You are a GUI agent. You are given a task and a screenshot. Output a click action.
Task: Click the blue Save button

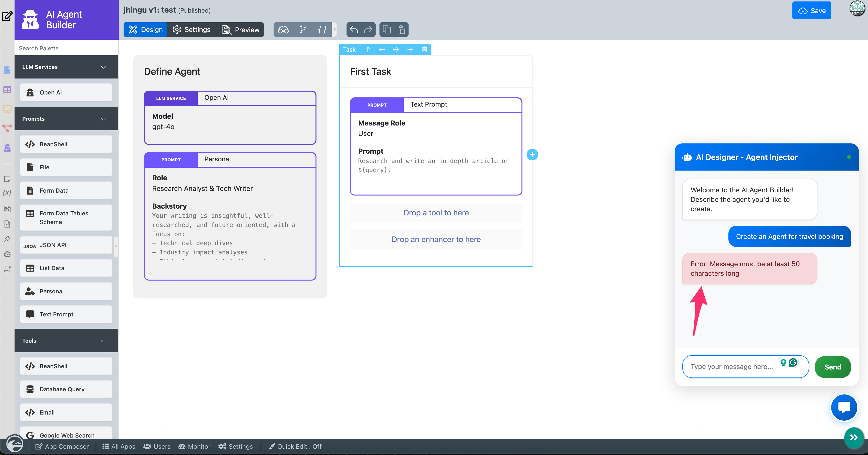[x=811, y=10]
